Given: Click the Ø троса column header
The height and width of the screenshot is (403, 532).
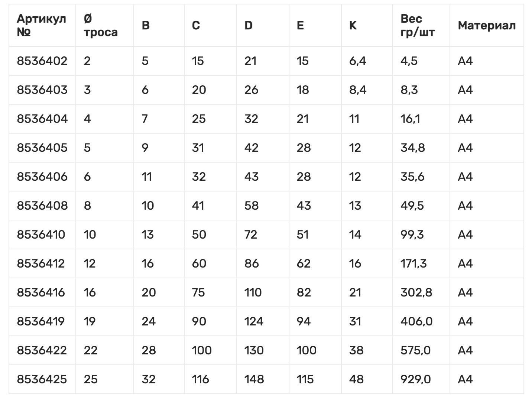Looking at the screenshot, I should [100, 25].
